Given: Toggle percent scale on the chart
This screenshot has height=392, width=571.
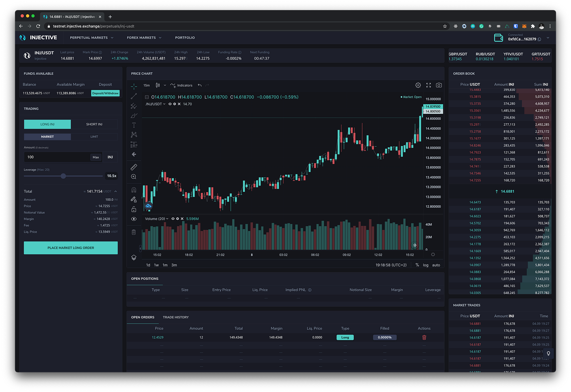Looking at the screenshot, I should pyautogui.click(x=417, y=265).
